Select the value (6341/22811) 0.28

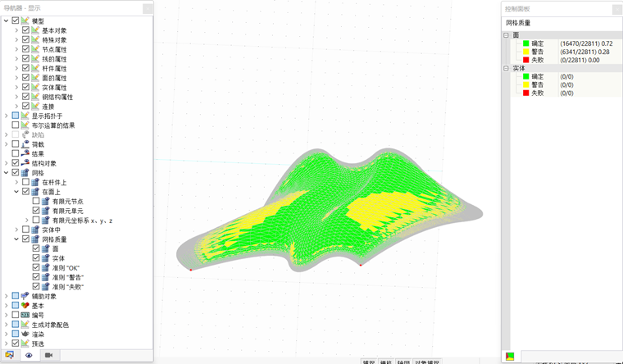click(584, 52)
